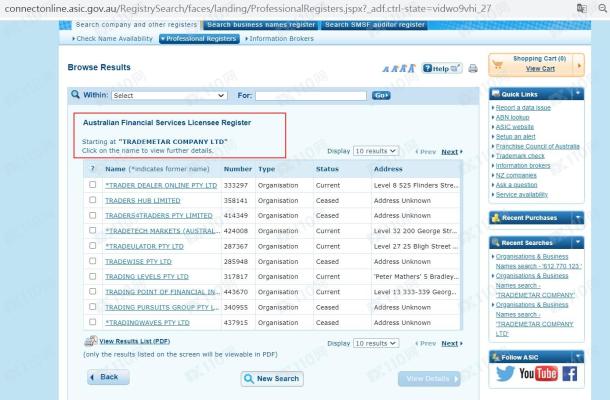
Task: Open ABN lookup quick link
Action: (512, 117)
